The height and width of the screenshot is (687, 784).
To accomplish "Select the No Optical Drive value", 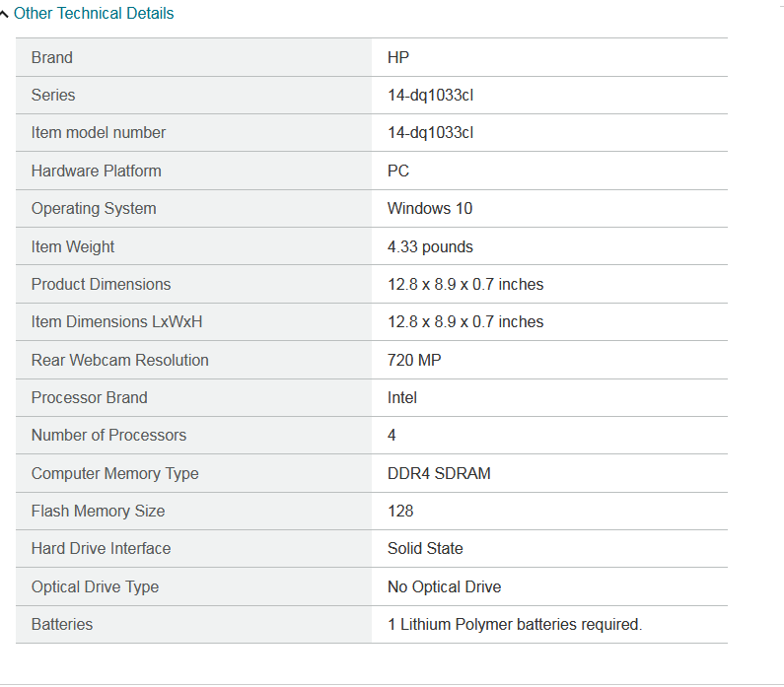I will tap(444, 586).
